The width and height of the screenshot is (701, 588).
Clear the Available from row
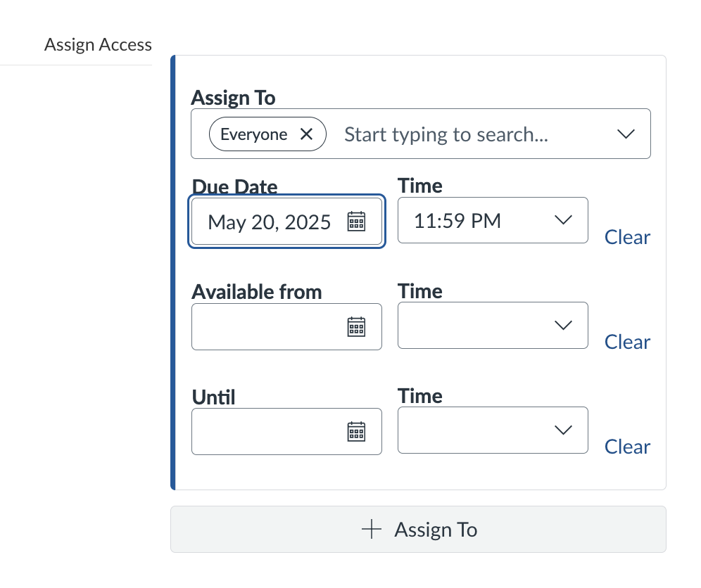pyautogui.click(x=627, y=343)
